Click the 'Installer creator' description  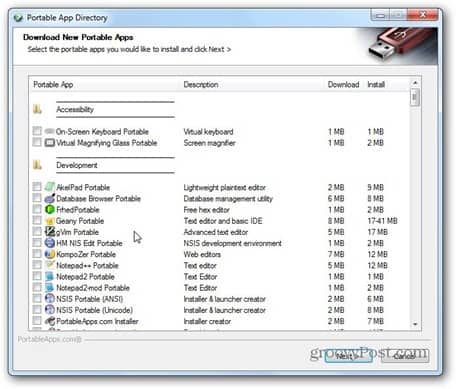[207, 321]
